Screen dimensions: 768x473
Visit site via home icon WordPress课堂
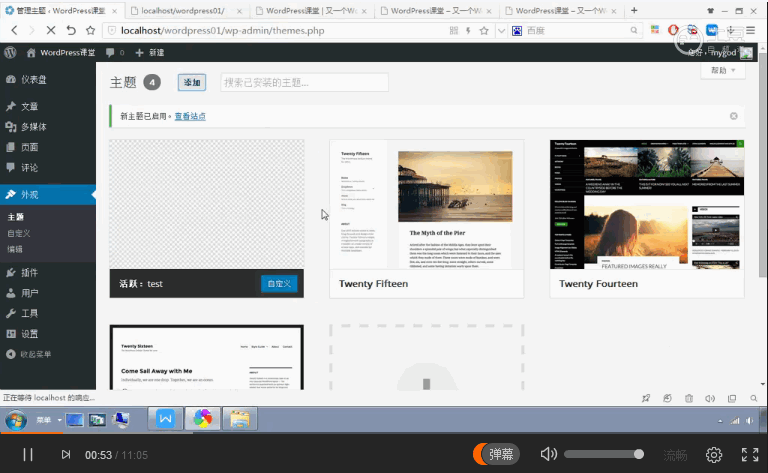61,52
